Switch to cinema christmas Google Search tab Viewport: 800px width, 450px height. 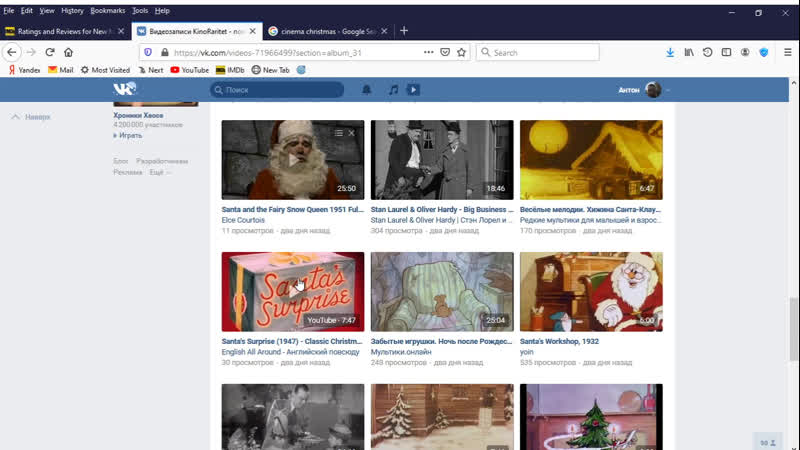(x=328, y=31)
